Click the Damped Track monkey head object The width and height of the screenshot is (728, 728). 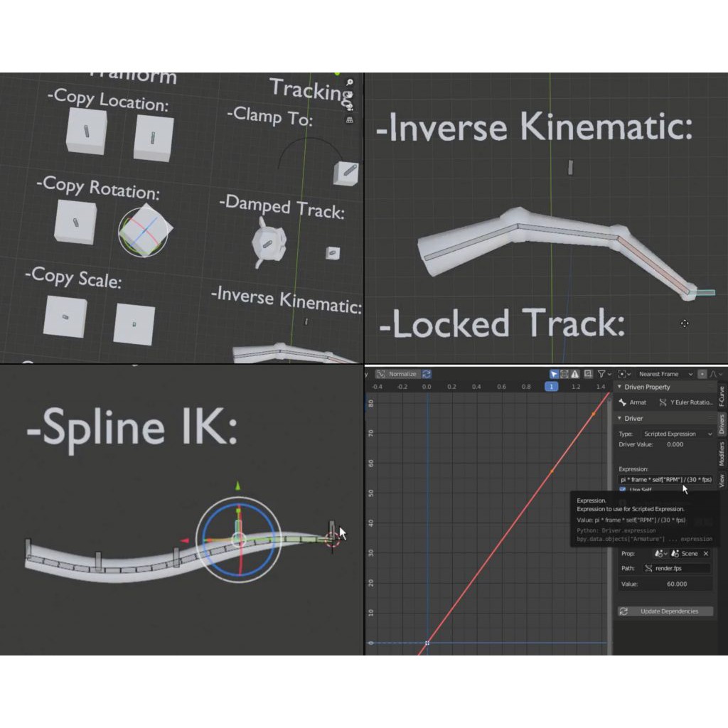point(268,243)
